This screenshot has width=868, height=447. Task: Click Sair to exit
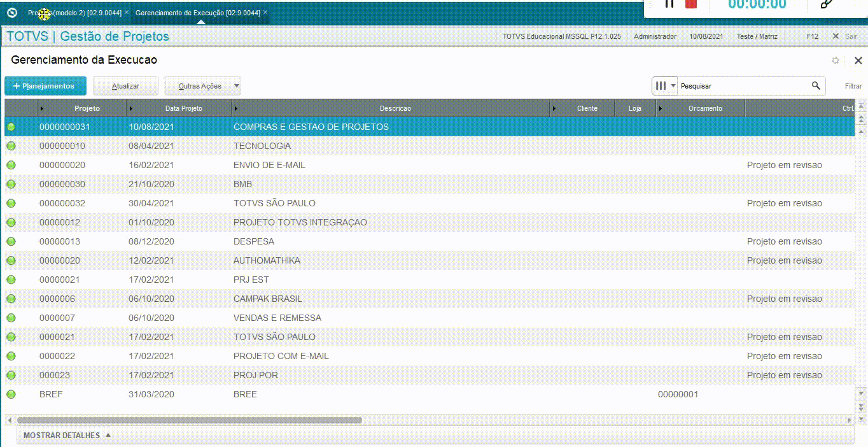click(x=845, y=36)
